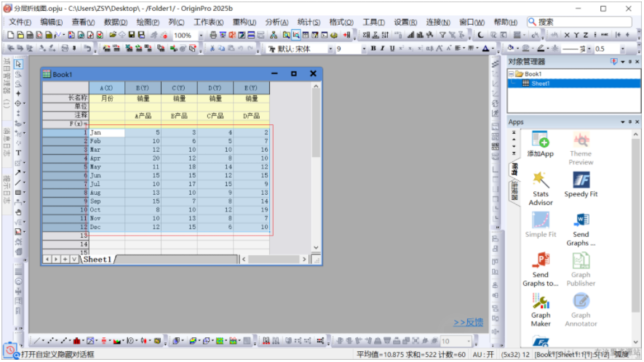The height and width of the screenshot is (362, 644).
Task: Click the Bold formatting button
Action: [x=373, y=49]
